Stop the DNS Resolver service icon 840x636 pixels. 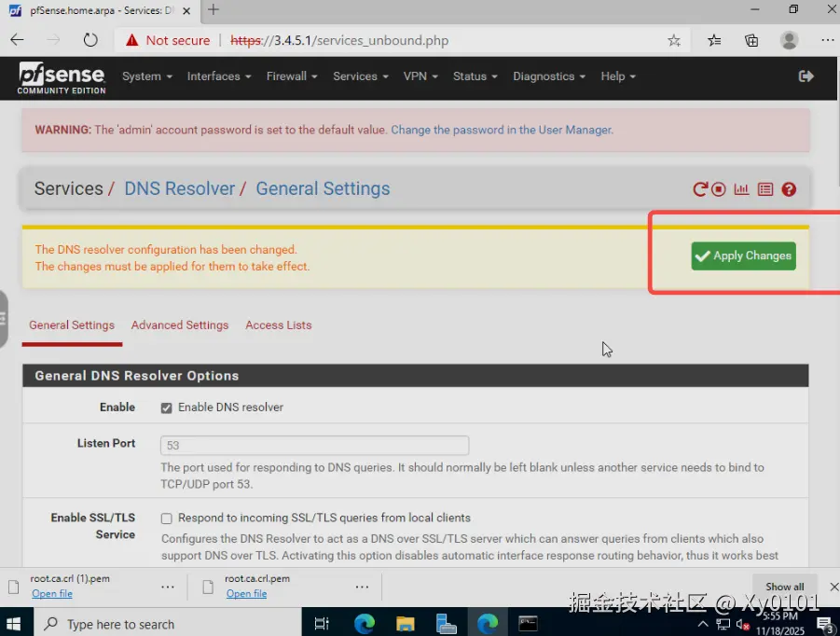click(719, 189)
